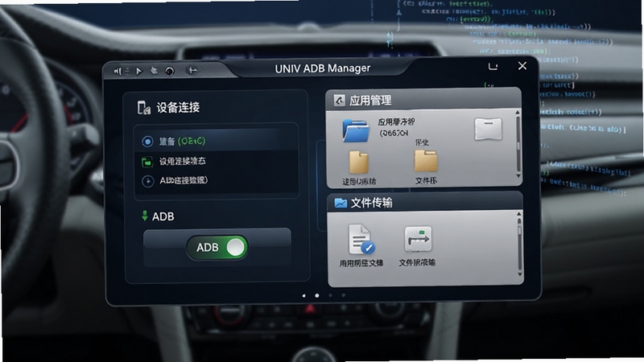Click the 设备连接 section heading

(x=178, y=108)
